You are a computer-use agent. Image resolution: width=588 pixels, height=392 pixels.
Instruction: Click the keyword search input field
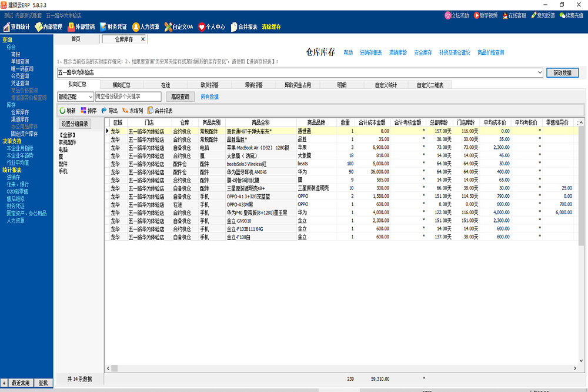click(126, 98)
